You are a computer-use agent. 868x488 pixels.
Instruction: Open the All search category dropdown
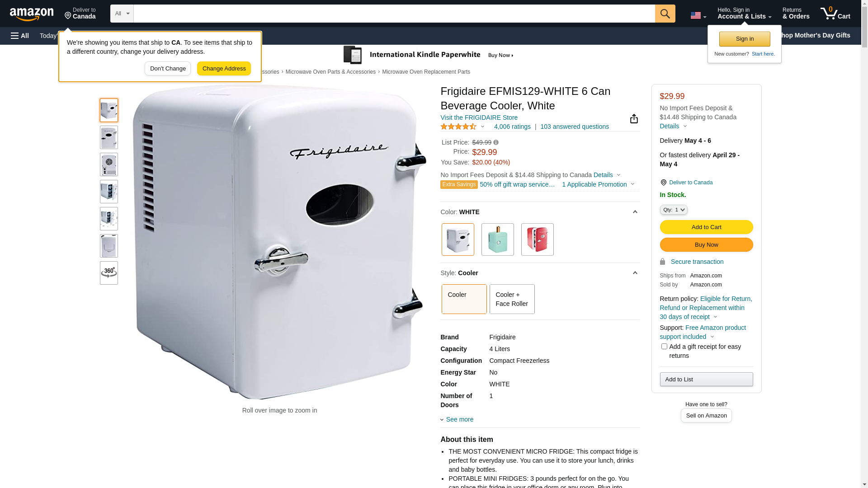point(122,14)
